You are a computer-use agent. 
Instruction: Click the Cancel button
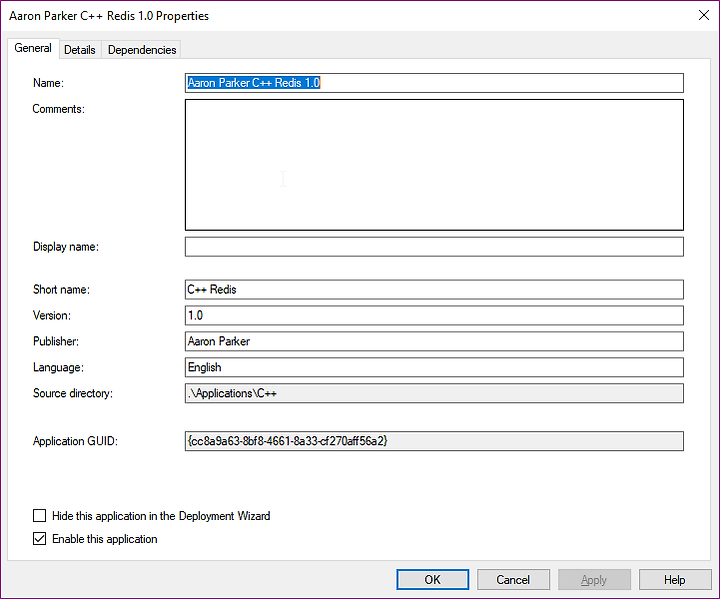(x=513, y=580)
